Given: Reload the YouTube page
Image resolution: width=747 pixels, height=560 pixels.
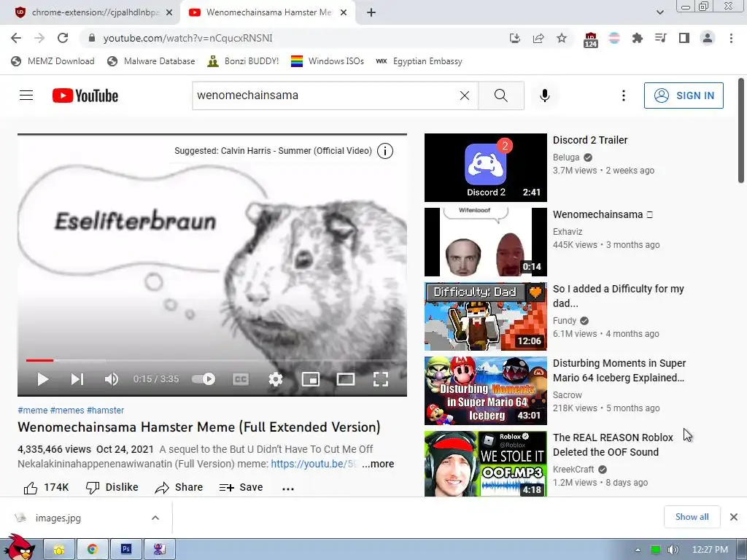Looking at the screenshot, I should pos(63,38).
